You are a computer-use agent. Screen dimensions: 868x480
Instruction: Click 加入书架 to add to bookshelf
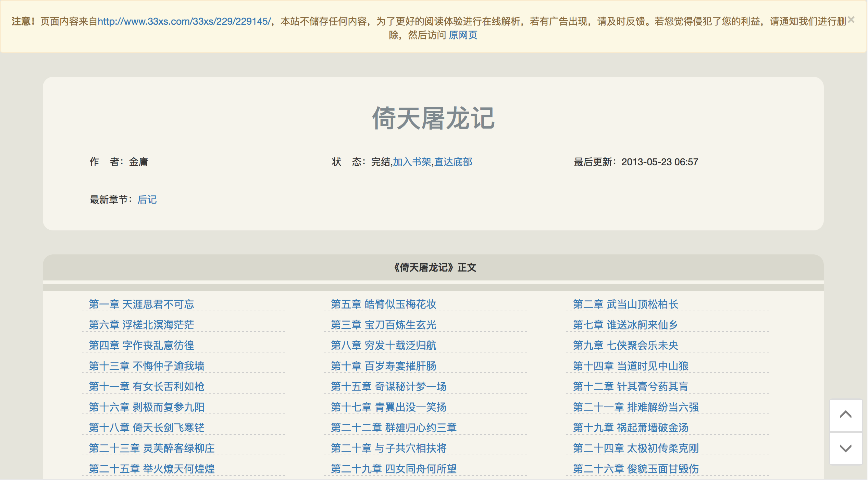[x=412, y=162]
